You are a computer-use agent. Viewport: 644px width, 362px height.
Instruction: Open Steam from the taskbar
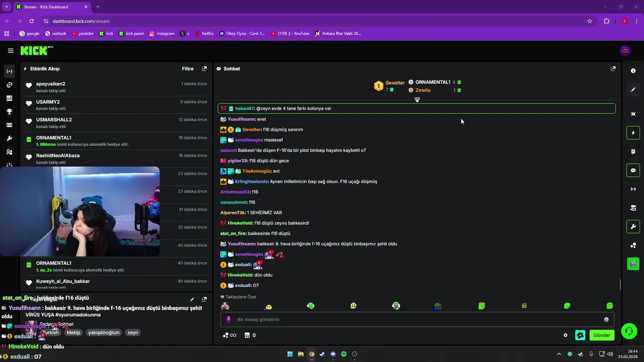(322, 354)
